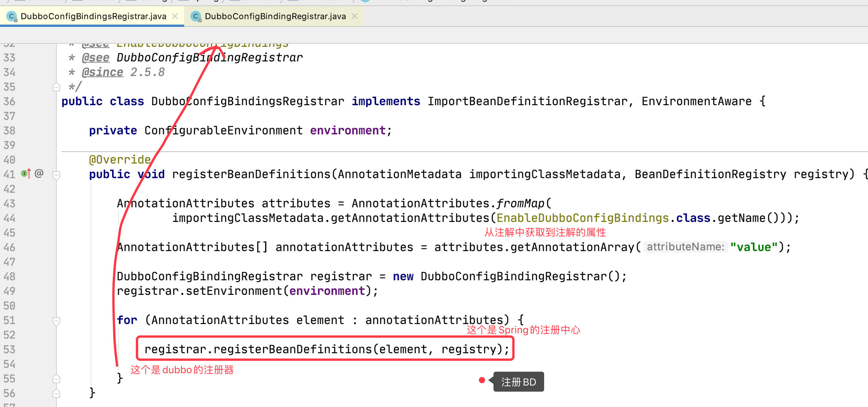868x407 pixels.
Task: Collapse registerBeanDefinitions method fold at line 41
Action: [x=56, y=175]
